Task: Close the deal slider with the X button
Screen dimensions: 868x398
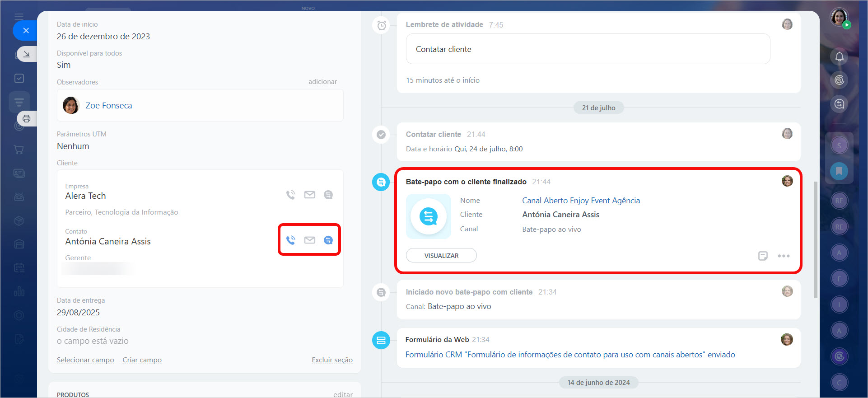Action: coord(26,31)
